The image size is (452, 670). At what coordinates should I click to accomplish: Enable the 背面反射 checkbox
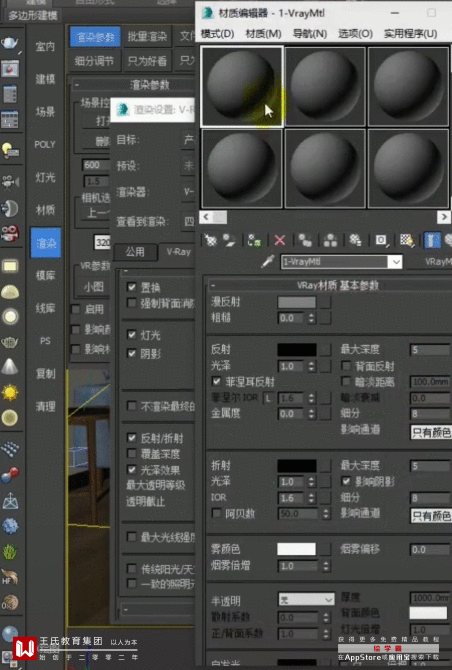click(346, 366)
